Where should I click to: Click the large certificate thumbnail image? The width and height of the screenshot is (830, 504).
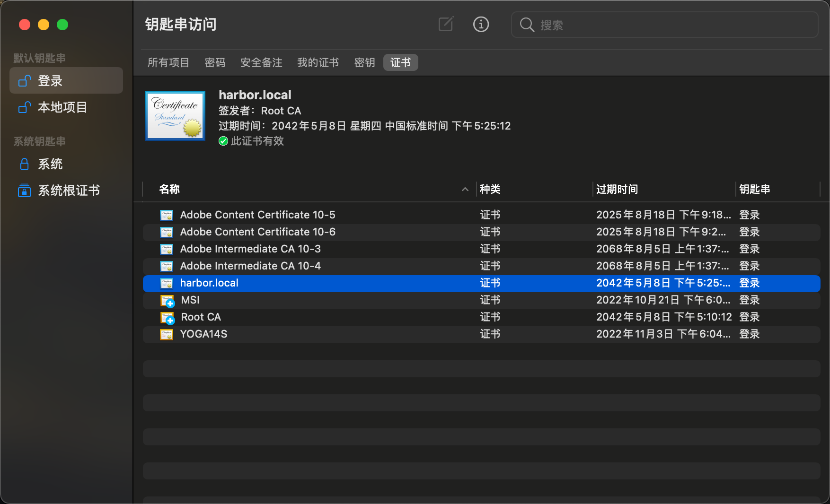[x=175, y=116]
